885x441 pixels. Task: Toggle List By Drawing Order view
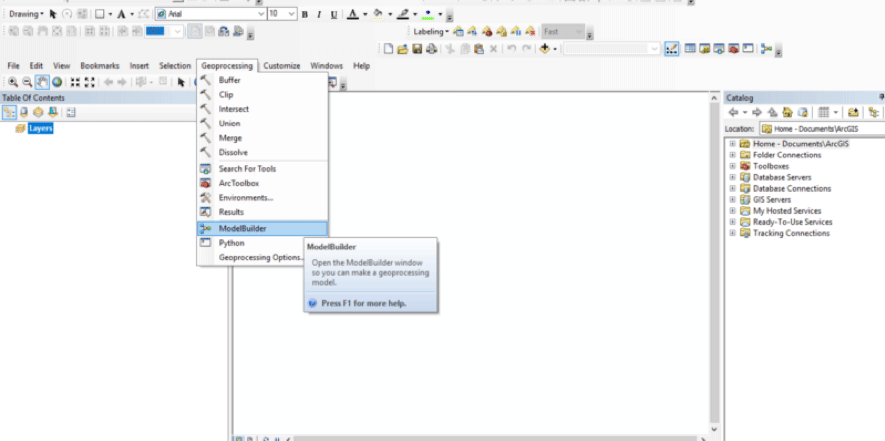[10, 112]
